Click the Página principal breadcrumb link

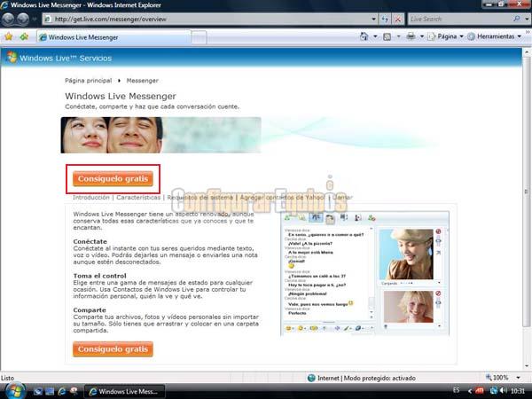pos(88,81)
